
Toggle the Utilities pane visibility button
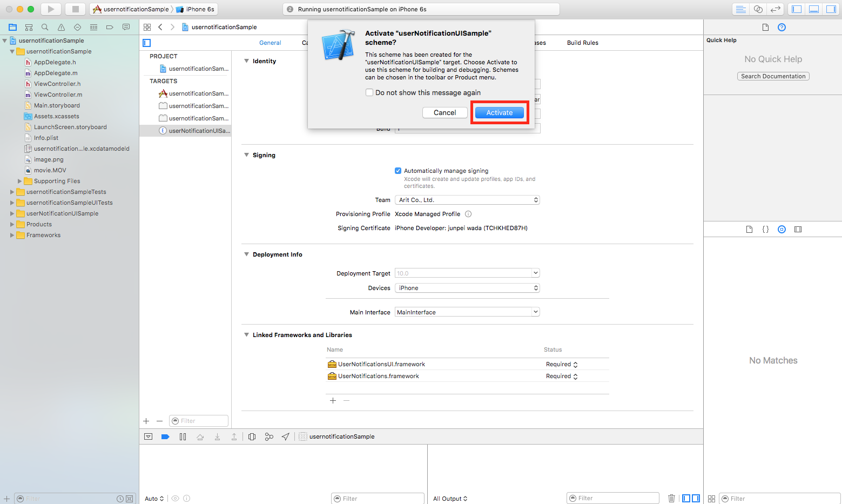point(831,9)
